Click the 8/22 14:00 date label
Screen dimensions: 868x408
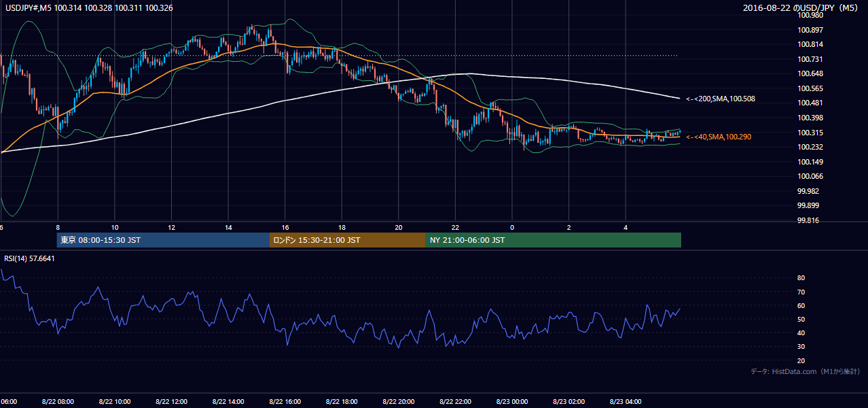coord(228,402)
